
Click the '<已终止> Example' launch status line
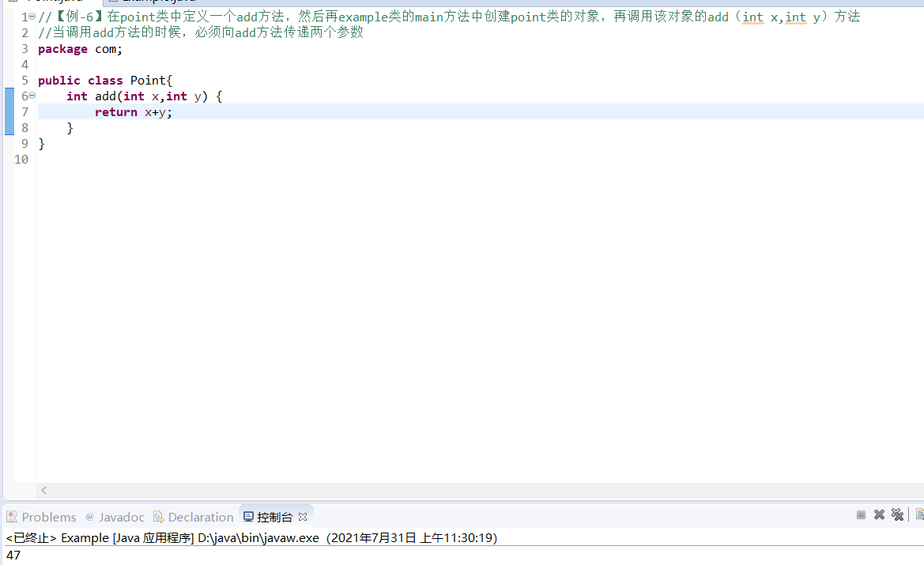click(x=251, y=538)
